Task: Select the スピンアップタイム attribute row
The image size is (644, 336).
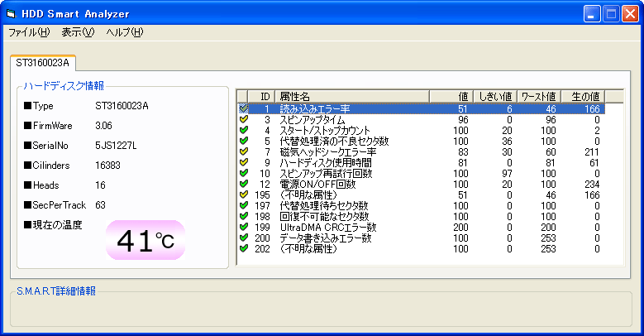Action: pos(422,119)
